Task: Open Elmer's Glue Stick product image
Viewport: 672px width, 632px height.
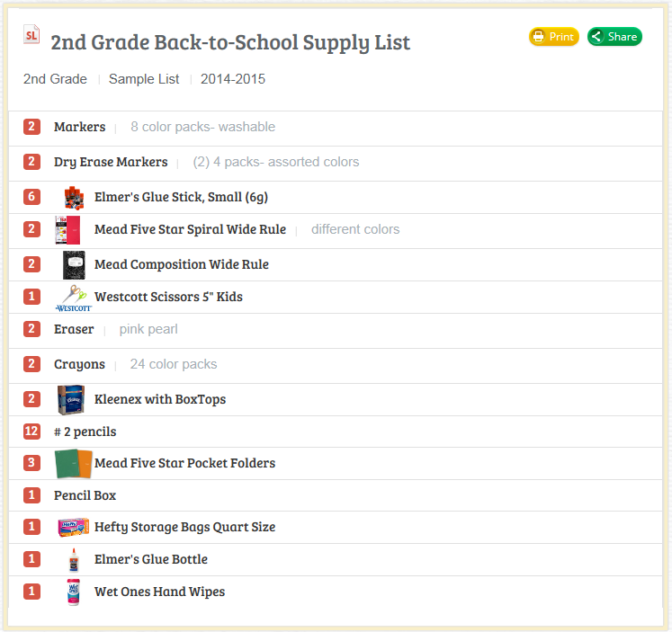Action: point(74,198)
